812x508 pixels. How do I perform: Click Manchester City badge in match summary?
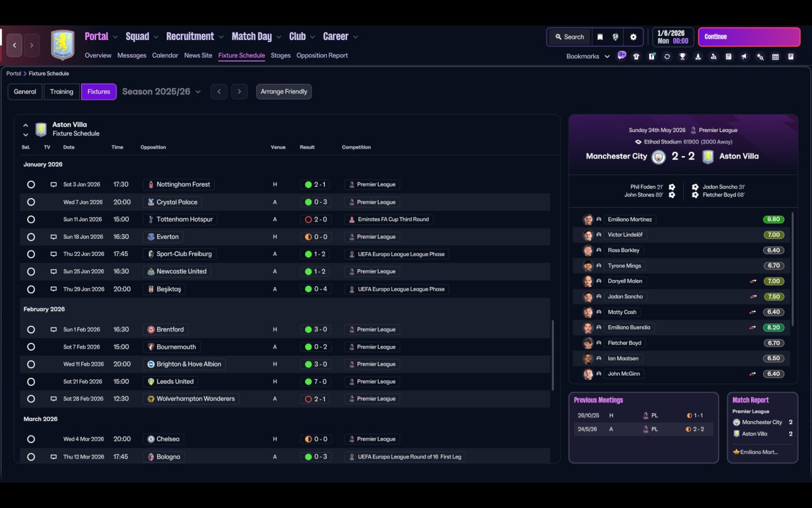pos(658,156)
